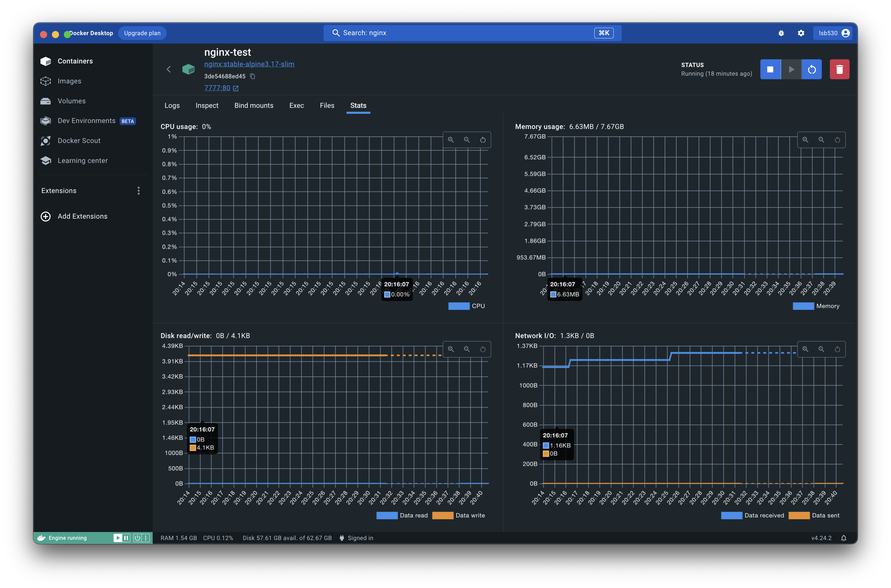This screenshot has height=588, width=891.
Task: Click the Upgrade plan button
Action: pyautogui.click(x=142, y=33)
